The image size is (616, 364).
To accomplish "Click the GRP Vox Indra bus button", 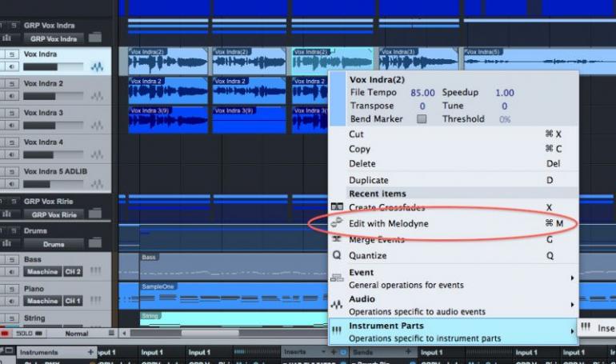I will (54, 39).
